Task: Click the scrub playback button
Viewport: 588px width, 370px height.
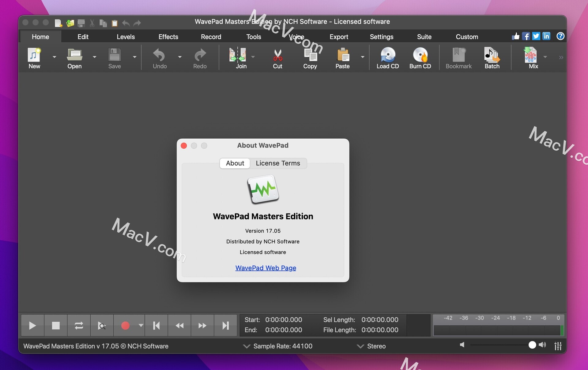Action: (102, 325)
